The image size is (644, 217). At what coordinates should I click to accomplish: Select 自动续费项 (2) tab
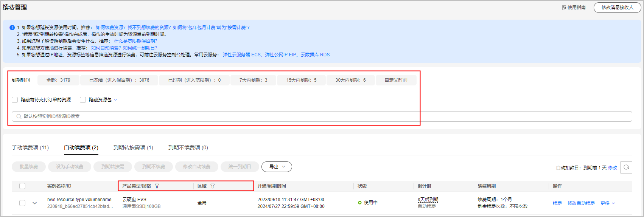(81, 147)
